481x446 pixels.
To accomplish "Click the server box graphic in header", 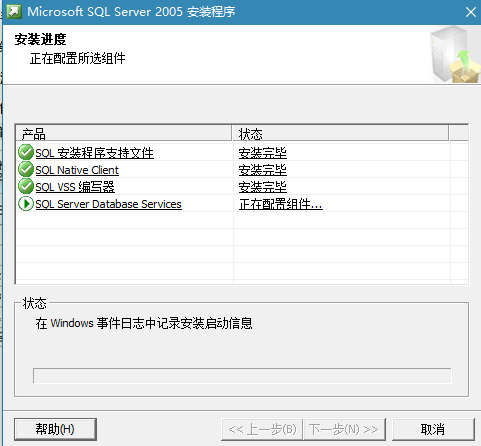I will [455, 54].
